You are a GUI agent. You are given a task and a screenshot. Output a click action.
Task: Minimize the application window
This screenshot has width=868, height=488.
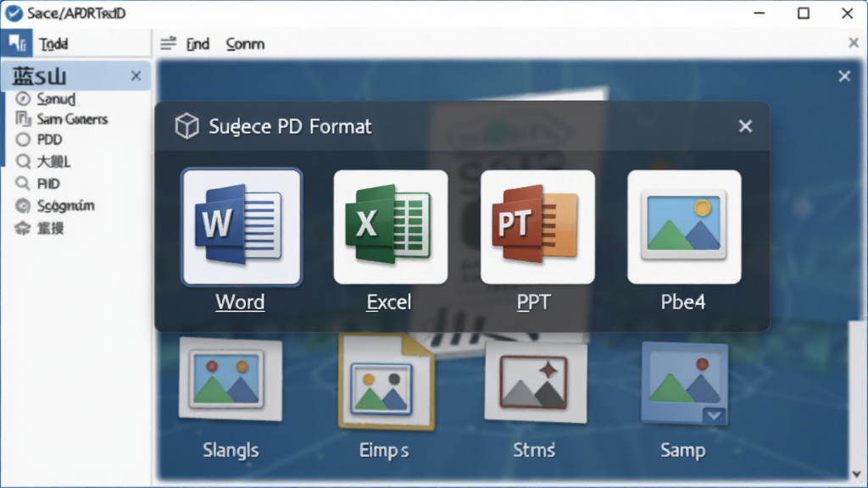pyautogui.click(x=759, y=13)
